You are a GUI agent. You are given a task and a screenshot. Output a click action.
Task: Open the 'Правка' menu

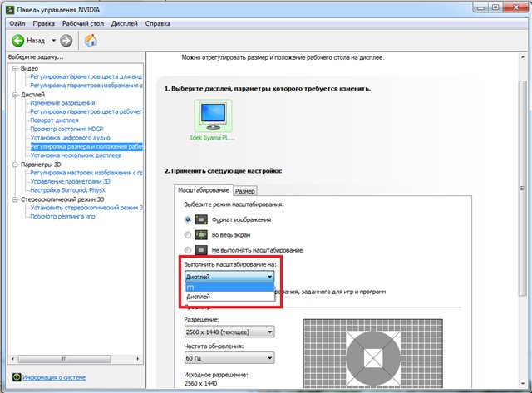click(x=44, y=24)
